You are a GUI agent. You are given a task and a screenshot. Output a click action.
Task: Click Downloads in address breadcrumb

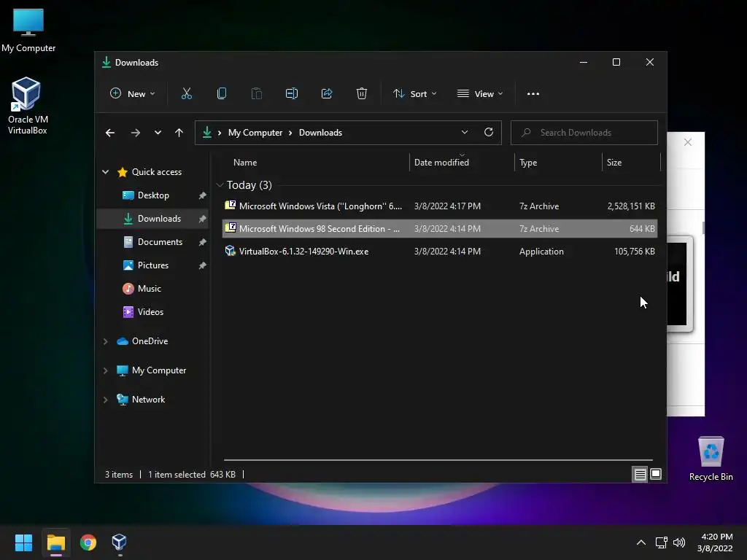coord(321,133)
